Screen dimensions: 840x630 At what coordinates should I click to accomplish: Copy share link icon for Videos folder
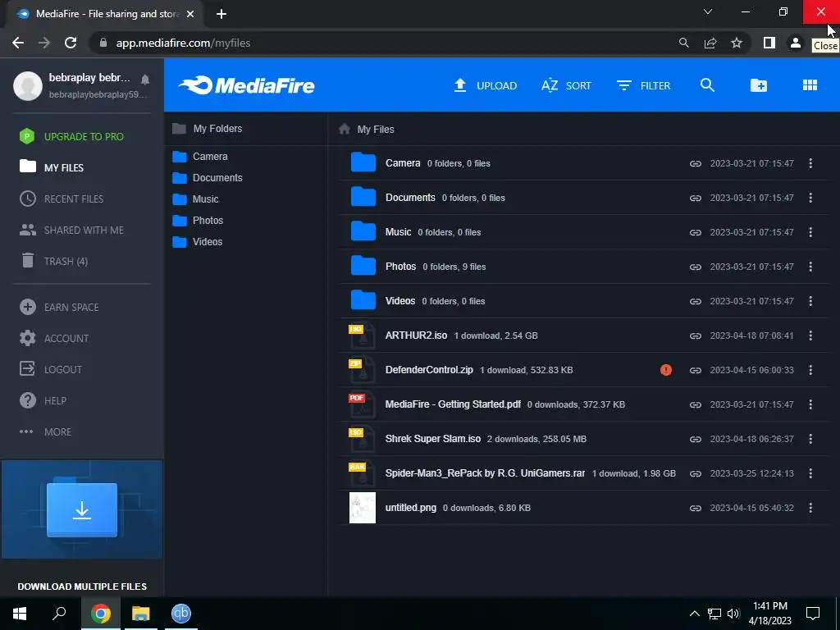pyautogui.click(x=696, y=301)
